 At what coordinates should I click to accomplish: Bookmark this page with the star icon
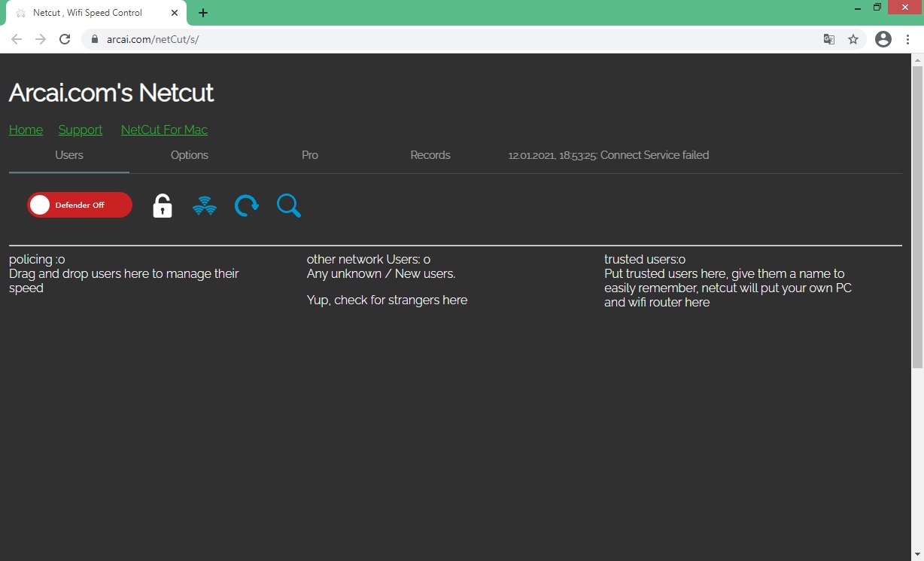point(853,39)
